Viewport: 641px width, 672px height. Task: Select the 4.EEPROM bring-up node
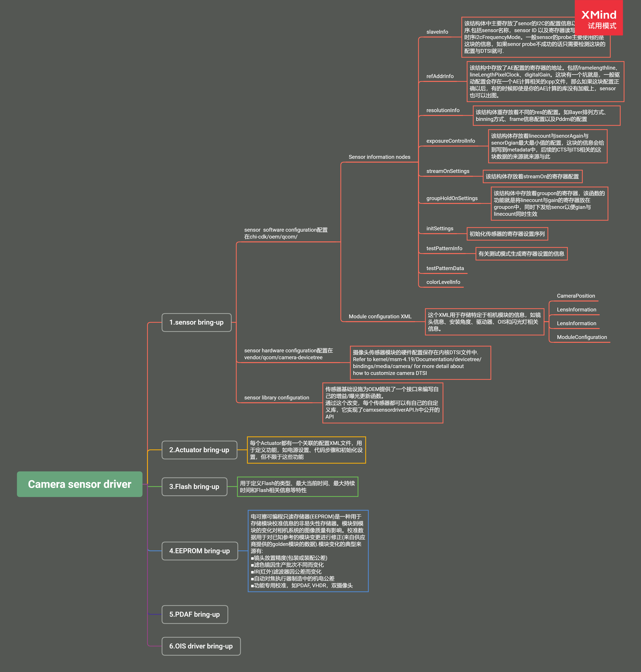click(x=200, y=551)
